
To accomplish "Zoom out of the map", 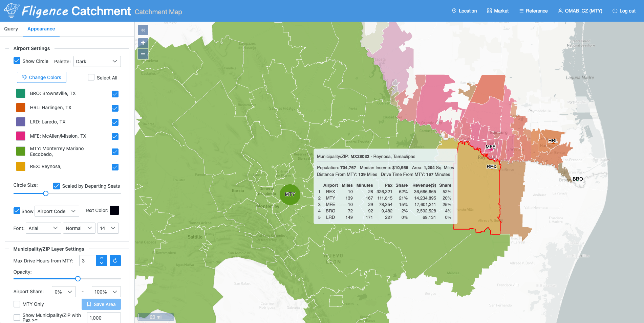I will (x=143, y=54).
